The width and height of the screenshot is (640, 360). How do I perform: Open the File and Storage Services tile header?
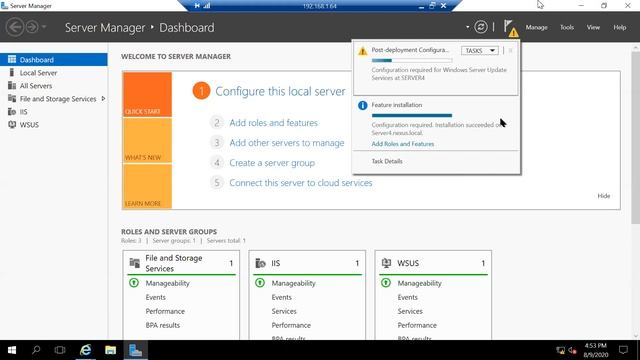coord(181,263)
